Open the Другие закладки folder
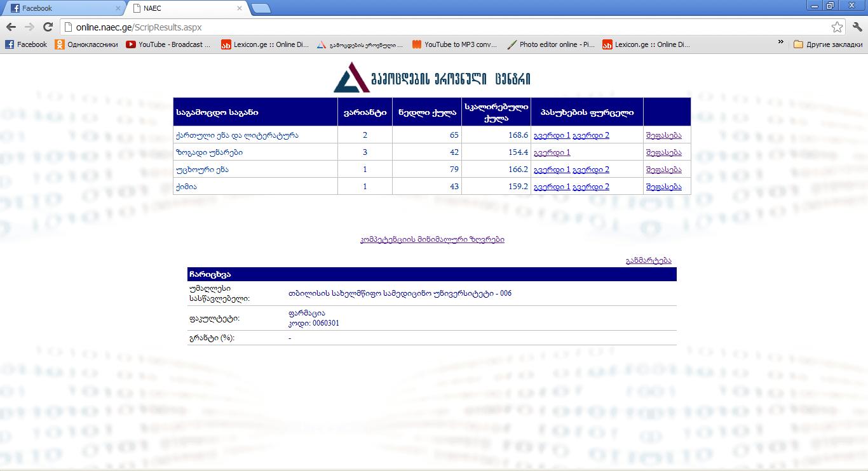 829,44
